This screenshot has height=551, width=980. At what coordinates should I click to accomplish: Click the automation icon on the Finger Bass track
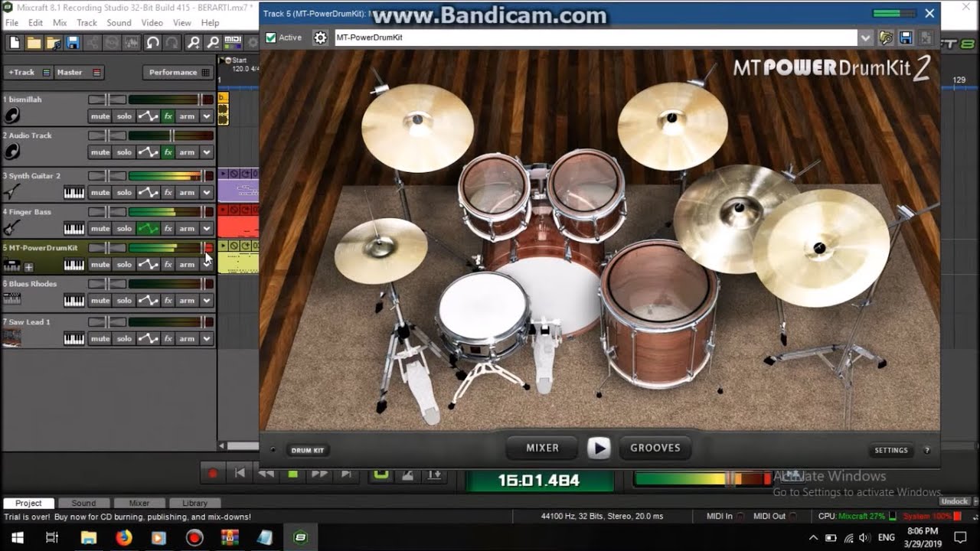tap(148, 228)
